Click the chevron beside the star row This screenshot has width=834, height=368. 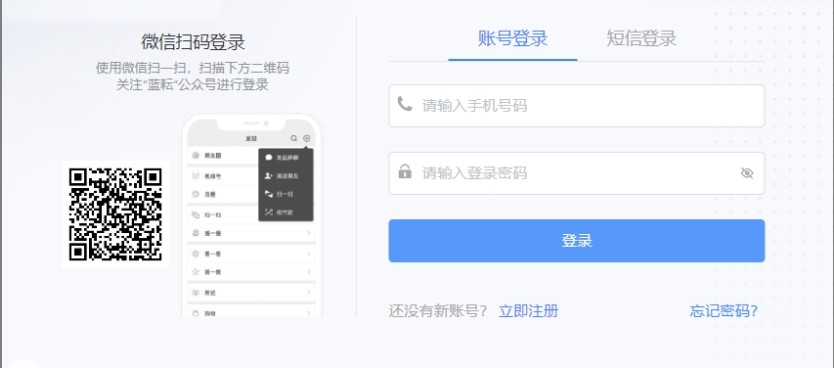point(309,272)
